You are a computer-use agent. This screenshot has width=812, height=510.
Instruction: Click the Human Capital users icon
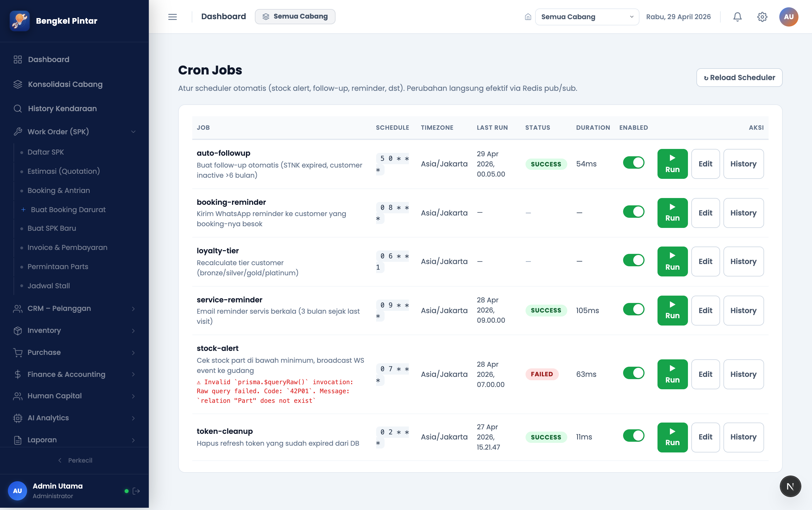[x=17, y=396]
